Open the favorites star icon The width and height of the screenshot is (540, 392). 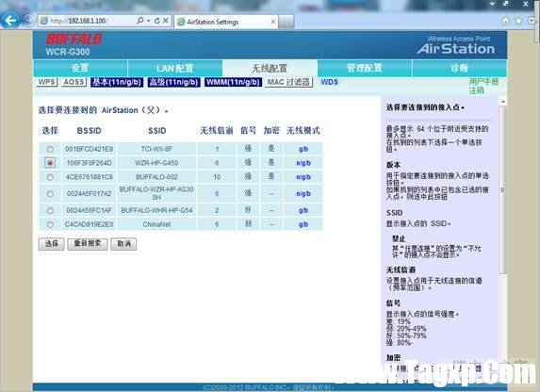coord(518,21)
